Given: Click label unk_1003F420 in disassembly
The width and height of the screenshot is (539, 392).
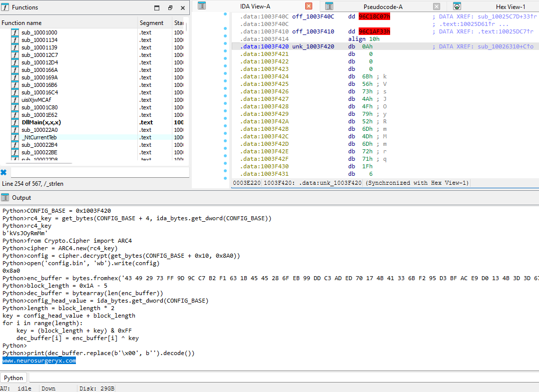Looking at the screenshot, I should tap(313, 46).
